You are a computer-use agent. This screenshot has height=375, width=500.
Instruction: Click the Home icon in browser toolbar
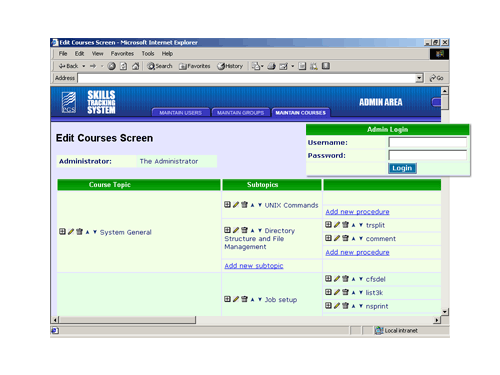point(135,66)
